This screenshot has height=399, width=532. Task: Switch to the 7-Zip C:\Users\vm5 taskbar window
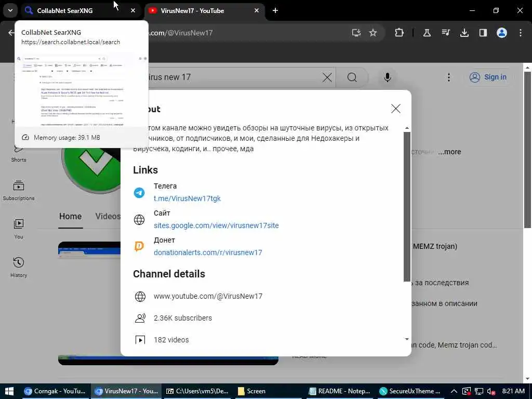[x=197, y=391]
